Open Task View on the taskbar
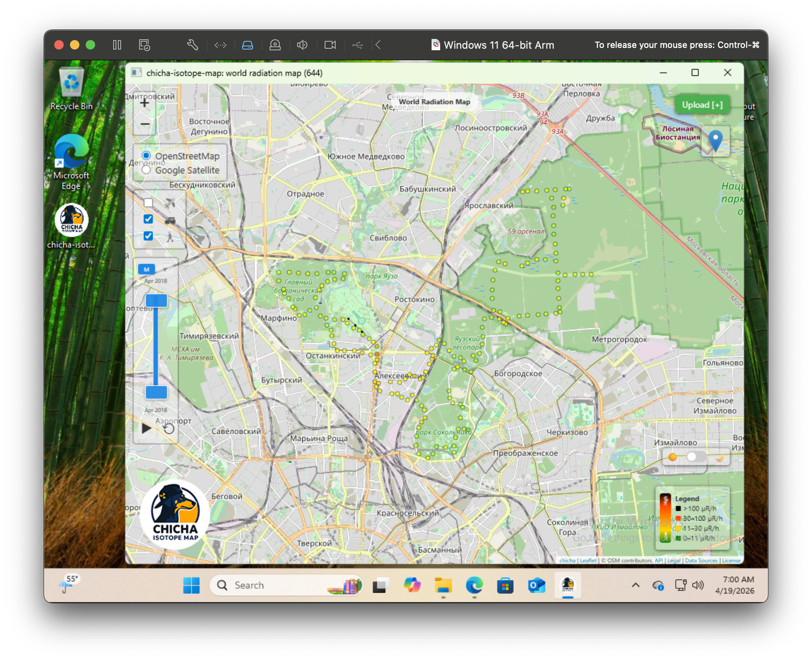812x661 pixels. pyautogui.click(x=380, y=585)
